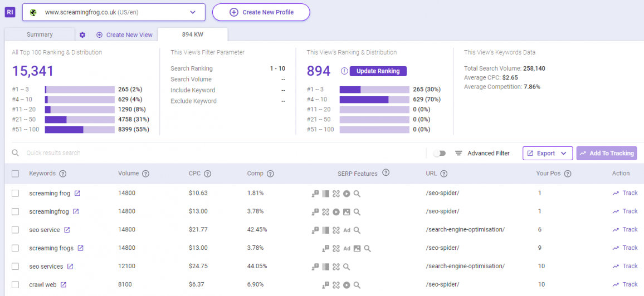644x296 pixels.
Task: Click the Advanced Filter lines icon
Action: pyautogui.click(x=459, y=154)
